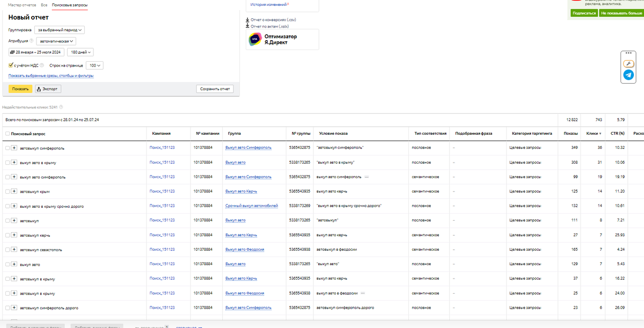Check the box for автовыкуп керчь row
This screenshot has height=328, width=644.
pos(8,235)
